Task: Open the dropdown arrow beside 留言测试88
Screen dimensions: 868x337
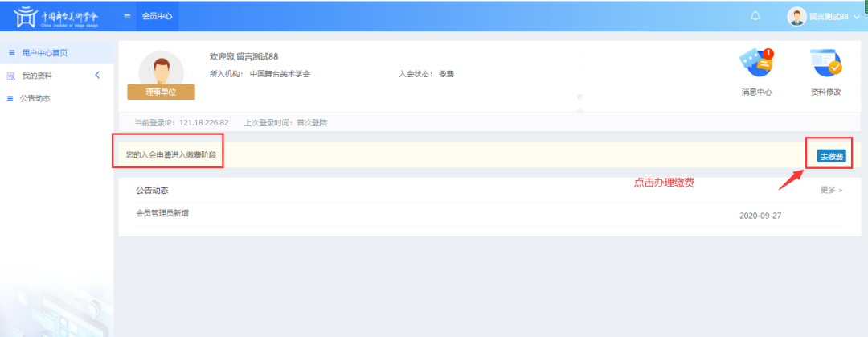Action: pyautogui.click(x=856, y=17)
